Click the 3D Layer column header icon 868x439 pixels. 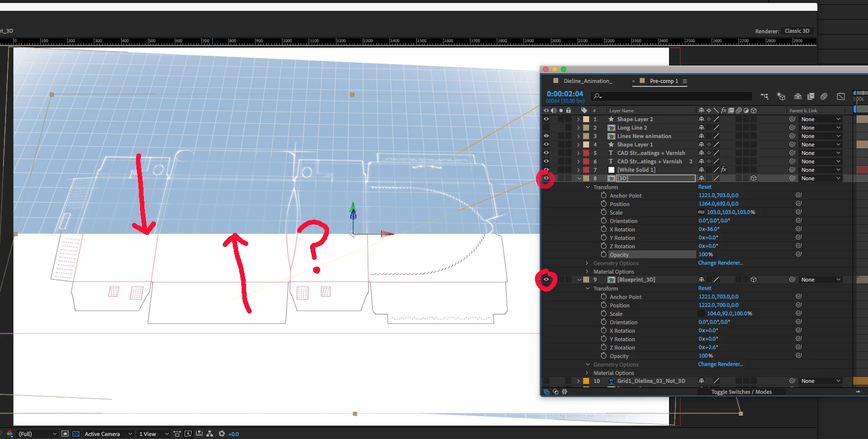pos(753,111)
